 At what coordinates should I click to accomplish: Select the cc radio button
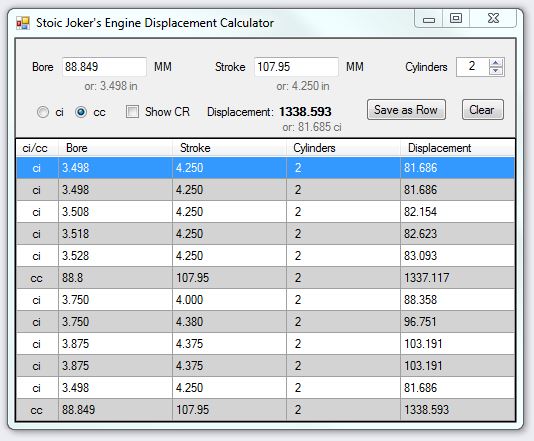[x=81, y=112]
